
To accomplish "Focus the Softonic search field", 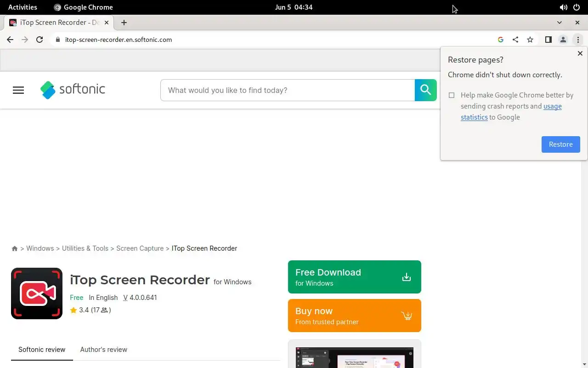I will [288, 90].
